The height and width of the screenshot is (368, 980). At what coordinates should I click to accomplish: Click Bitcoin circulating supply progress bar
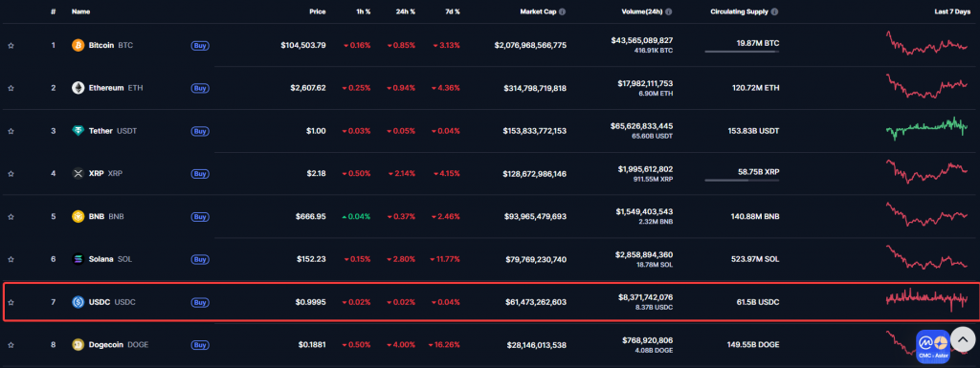[x=742, y=52]
